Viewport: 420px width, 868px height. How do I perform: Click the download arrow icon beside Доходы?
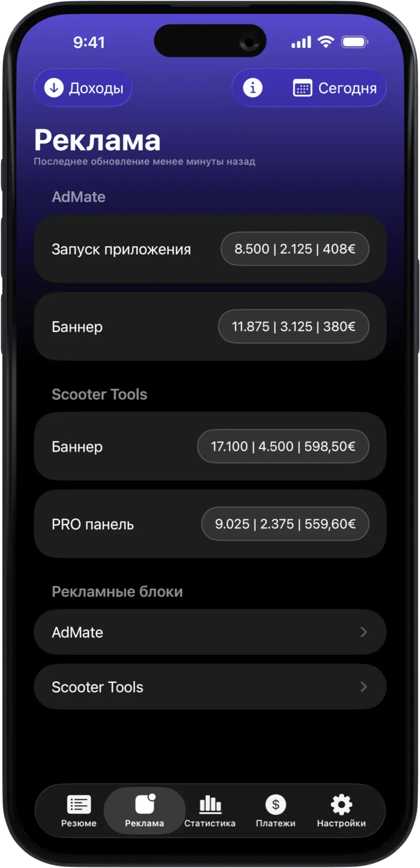(x=54, y=88)
